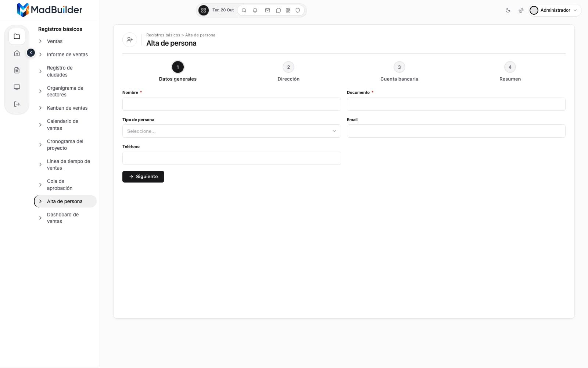The image size is (588, 368).
Task: Focus the Nombre input field
Action: (232, 104)
